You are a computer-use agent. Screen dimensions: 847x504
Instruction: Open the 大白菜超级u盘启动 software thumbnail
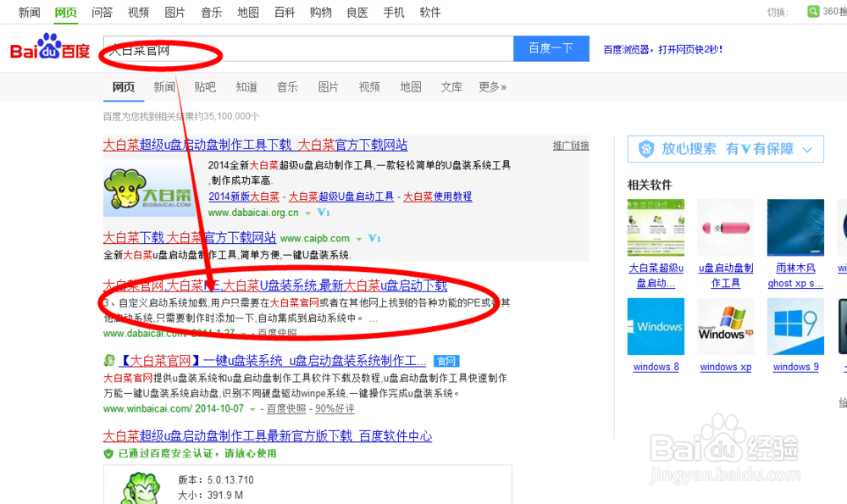[x=656, y=227]
